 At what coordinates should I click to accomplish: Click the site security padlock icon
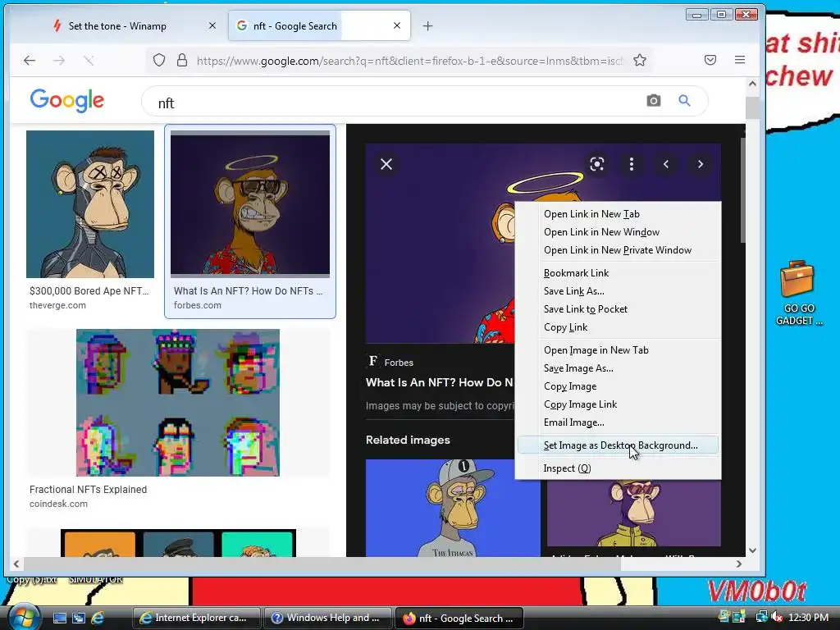182,60
